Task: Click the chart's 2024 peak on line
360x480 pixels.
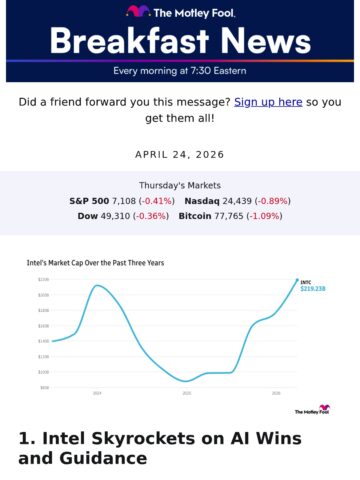Action: (x=97, y=285)
